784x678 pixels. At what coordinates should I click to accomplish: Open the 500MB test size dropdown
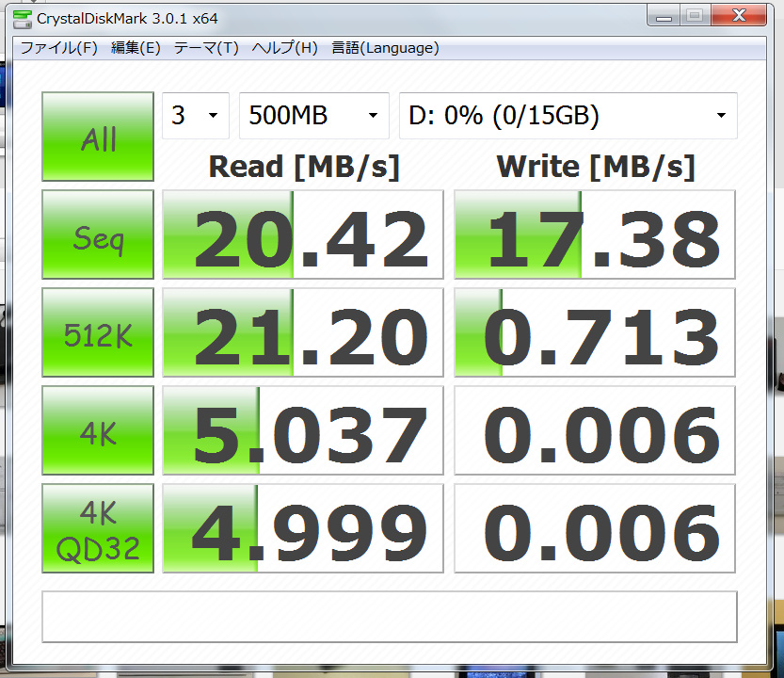[x=314, y=116]
